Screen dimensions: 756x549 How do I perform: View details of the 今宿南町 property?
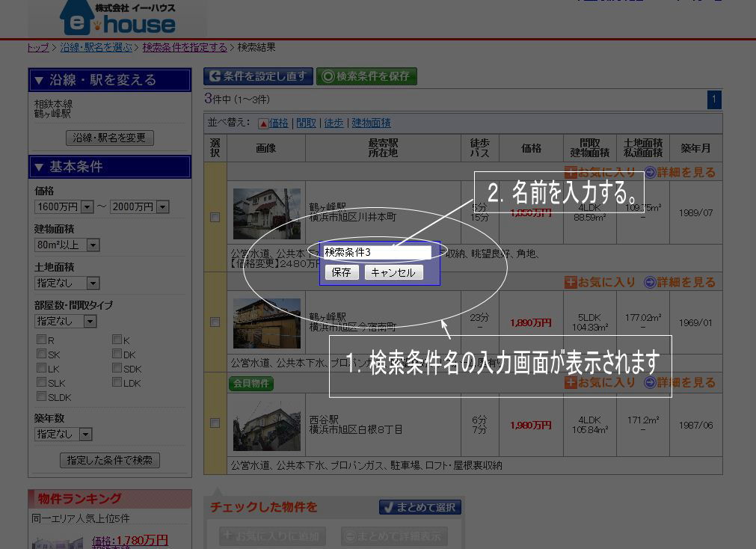click(x=680, y=282)
